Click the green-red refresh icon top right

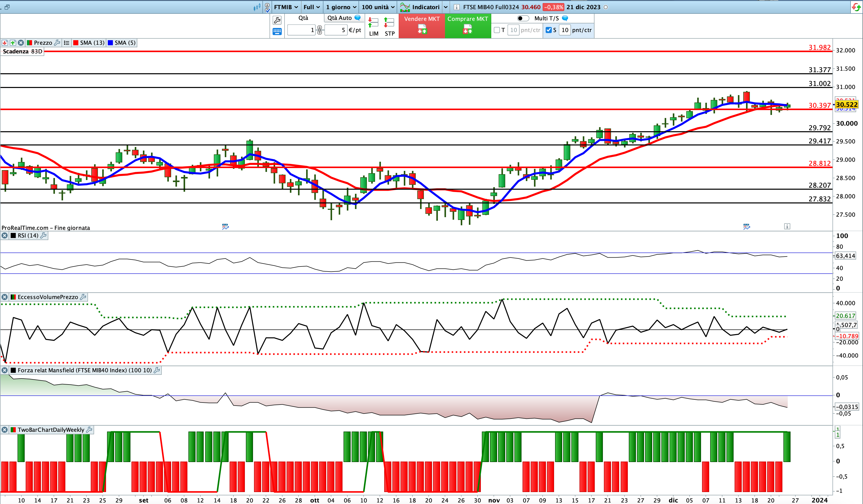coord(856,7)
